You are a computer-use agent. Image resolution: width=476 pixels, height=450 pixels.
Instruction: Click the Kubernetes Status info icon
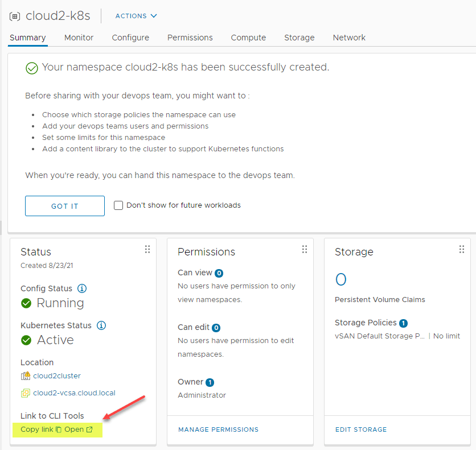point(101,325)
